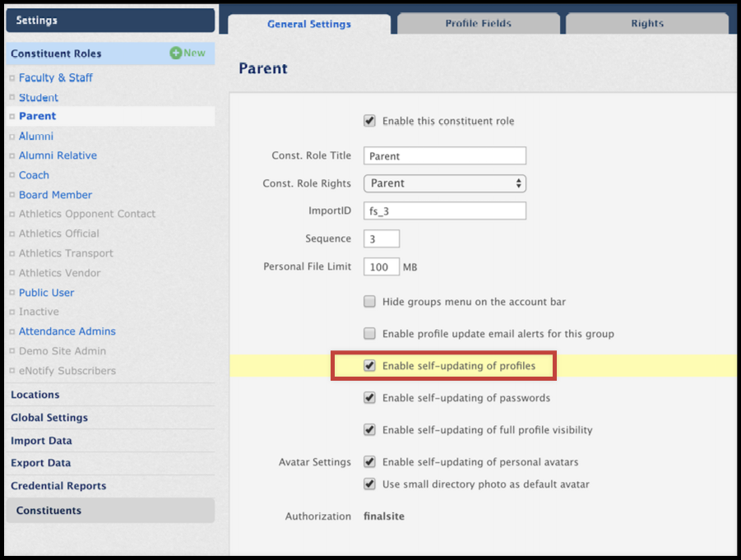Screen dimensions: 741x560
Task: Toggle self-updating of personal avatars
Action: (369, 461)
